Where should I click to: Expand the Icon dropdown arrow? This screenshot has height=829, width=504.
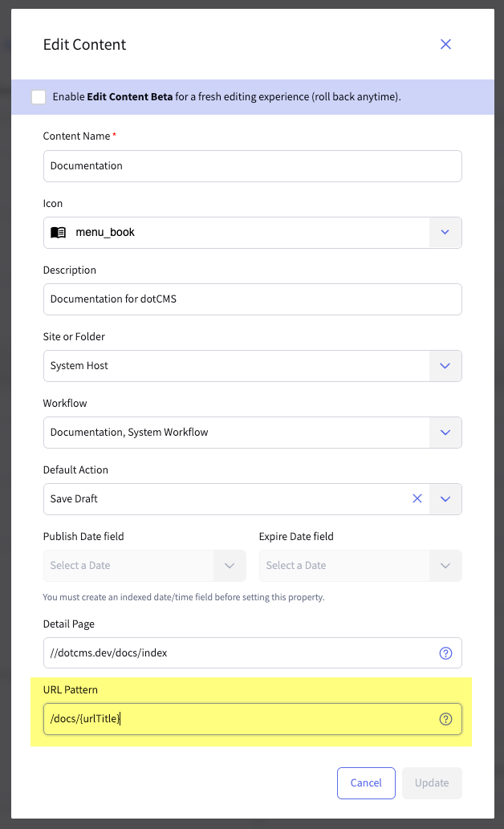point(445,233)
